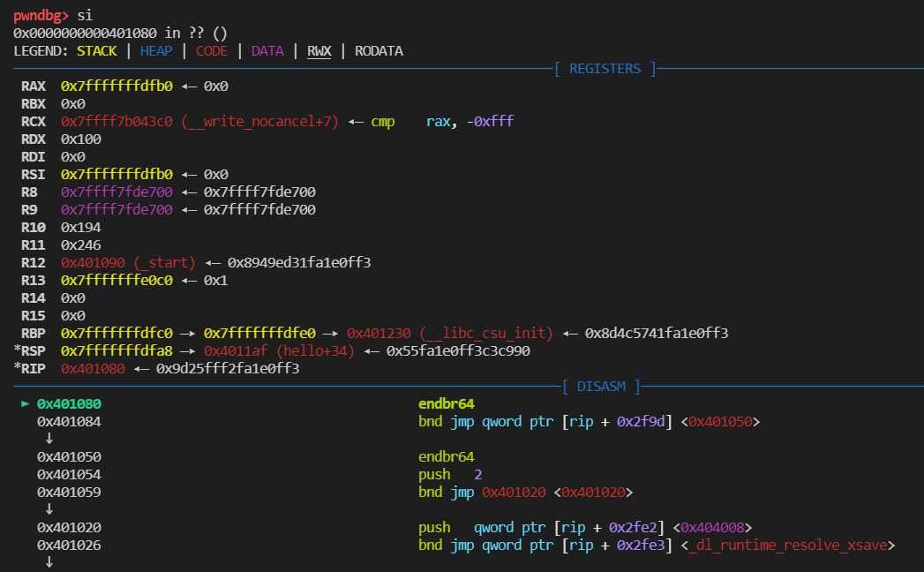Click the __write_nocancel+7 symbol in RCX
This screenshot has height=572, width=924.
pos(260,122)
